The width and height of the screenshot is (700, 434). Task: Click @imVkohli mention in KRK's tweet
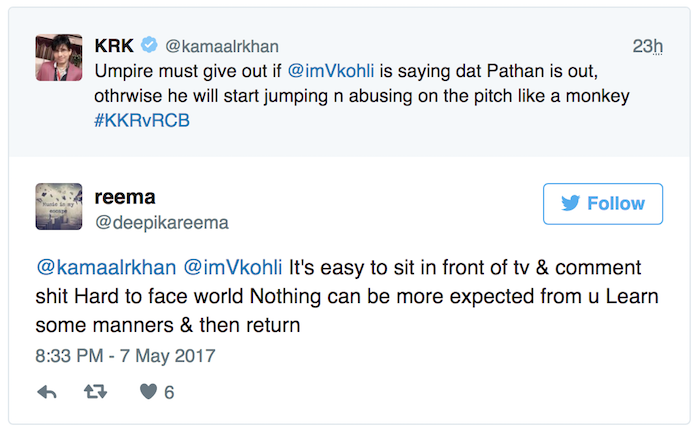pos(331,72)
